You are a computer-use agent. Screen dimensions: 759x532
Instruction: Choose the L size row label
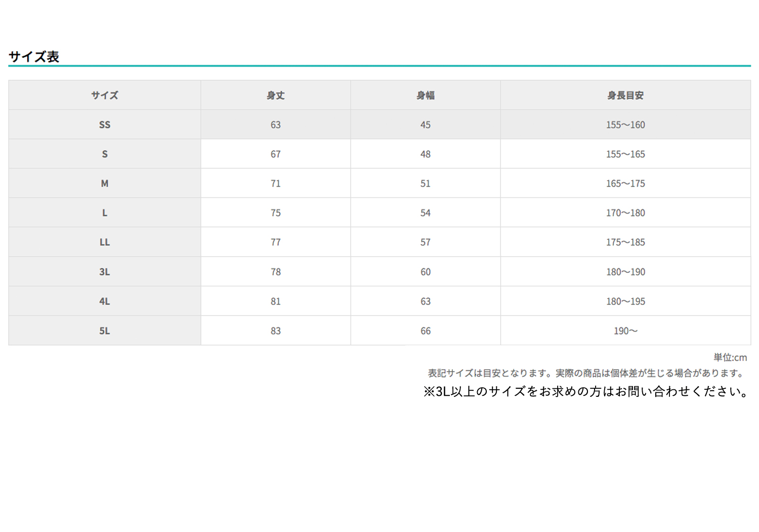click(105, 213)
